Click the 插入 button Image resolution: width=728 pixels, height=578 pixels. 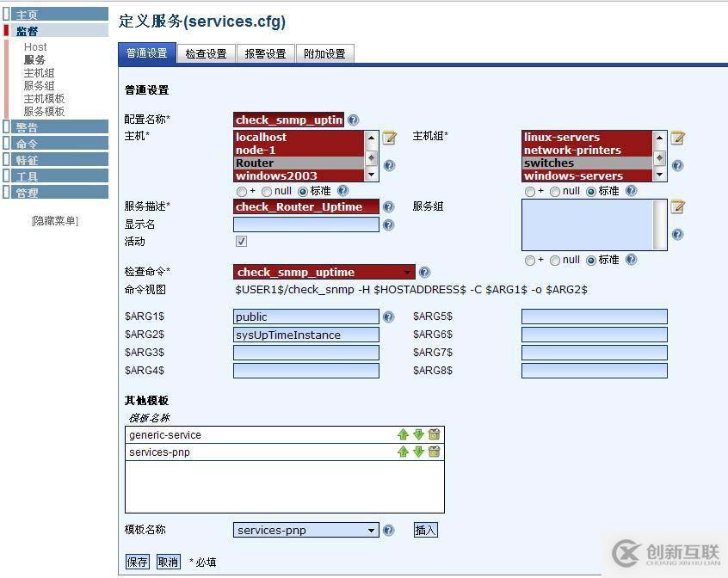click(x=425, y=530)
